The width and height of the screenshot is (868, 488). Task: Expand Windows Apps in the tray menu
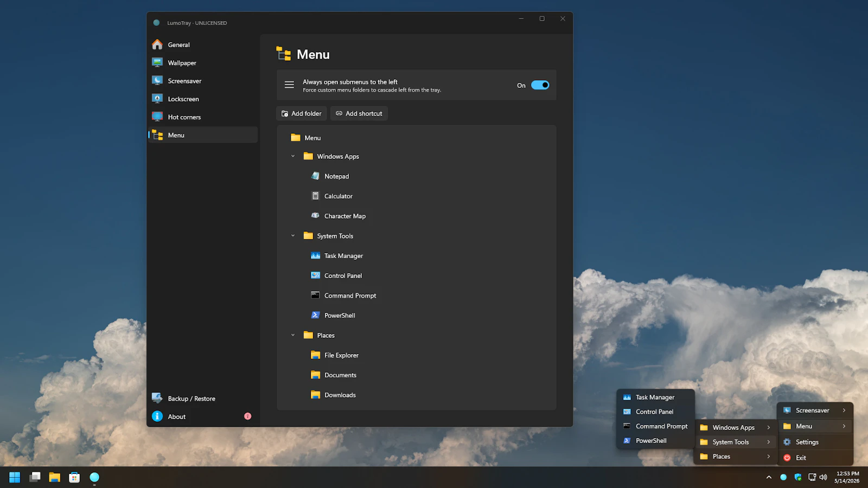click(735, 427)
